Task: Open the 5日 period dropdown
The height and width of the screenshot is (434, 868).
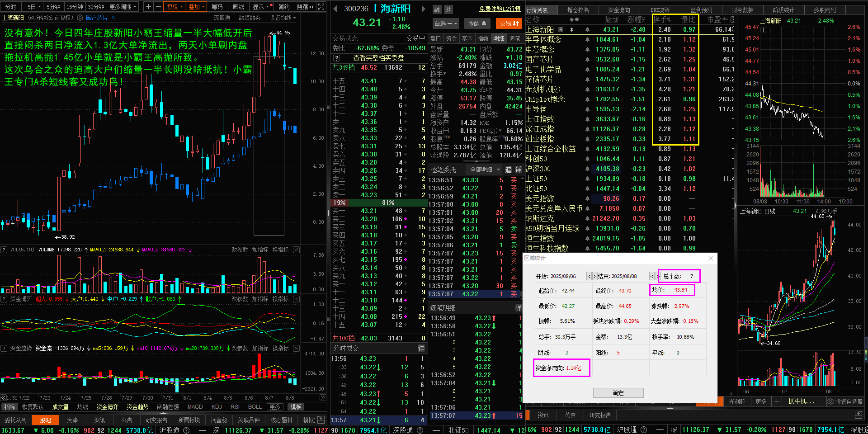Action: [34, 7]
